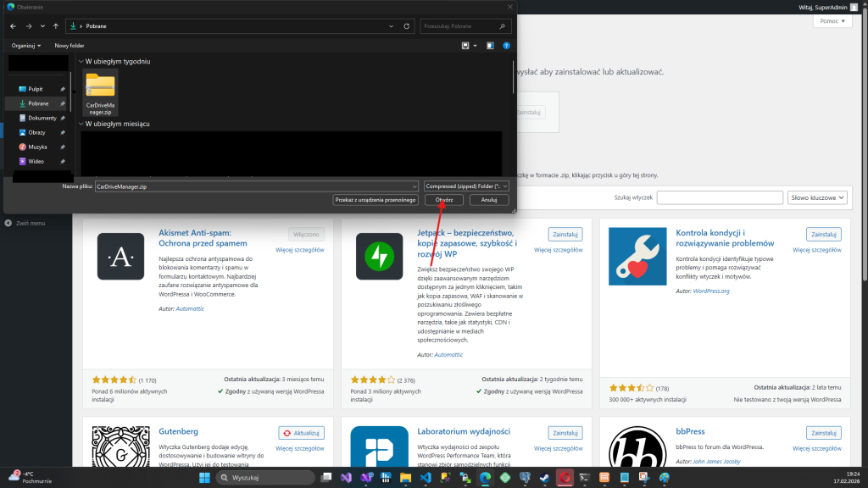Toggle the preview pane icon
Viewport: 868px width, 488px height.
[490, 45]
